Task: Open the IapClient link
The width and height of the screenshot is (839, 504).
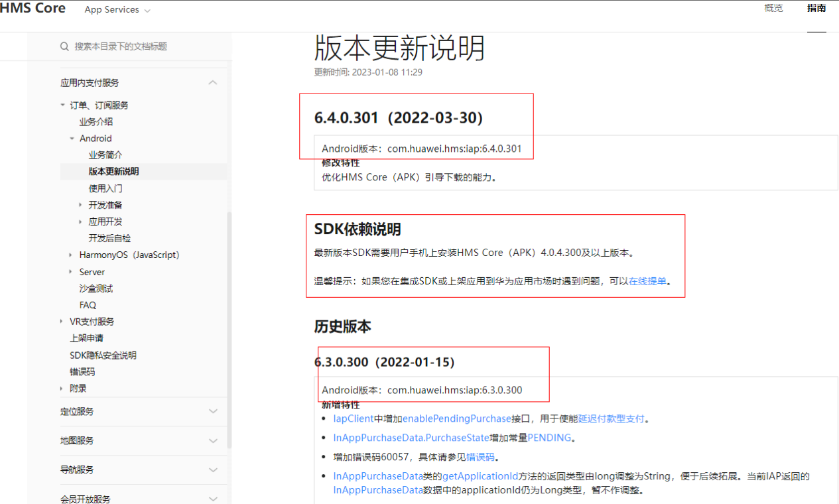Action: [x=354, y=419]
